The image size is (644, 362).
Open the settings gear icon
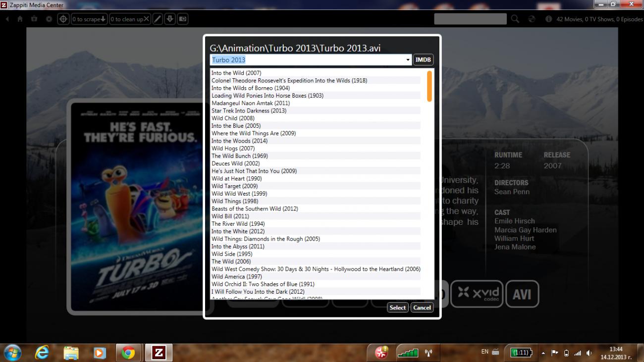click(49, 19)
